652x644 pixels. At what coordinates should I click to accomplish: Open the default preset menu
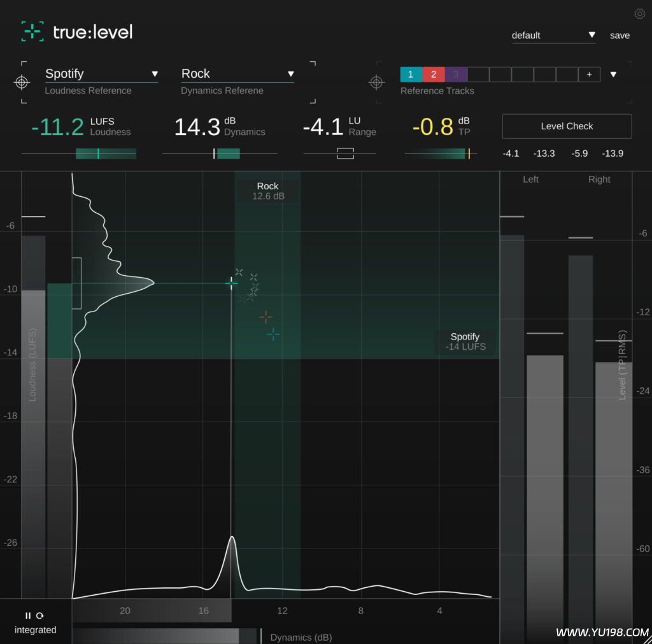click(x=553, y=35)
